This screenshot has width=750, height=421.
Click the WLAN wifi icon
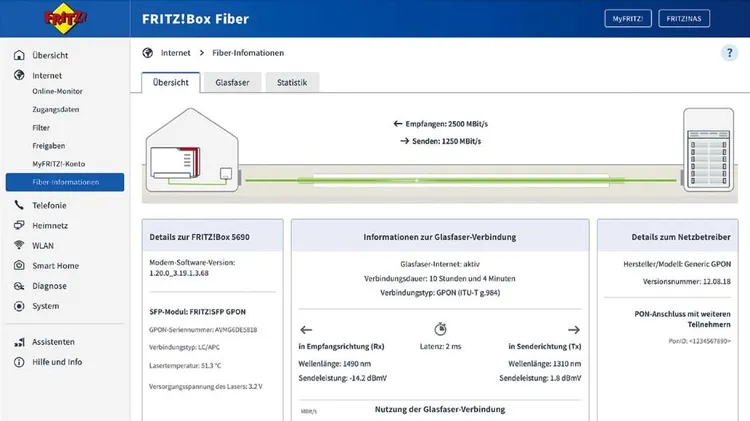pos(19,245)
